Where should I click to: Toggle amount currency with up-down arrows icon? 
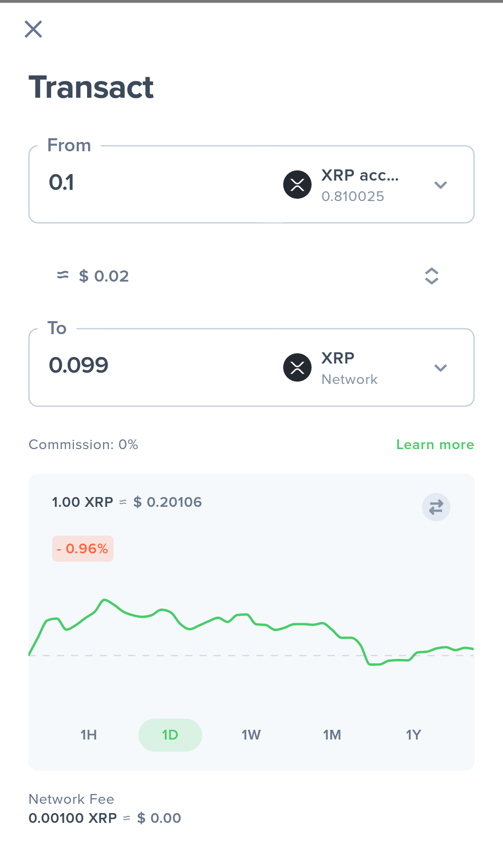[x=432, y=276]
